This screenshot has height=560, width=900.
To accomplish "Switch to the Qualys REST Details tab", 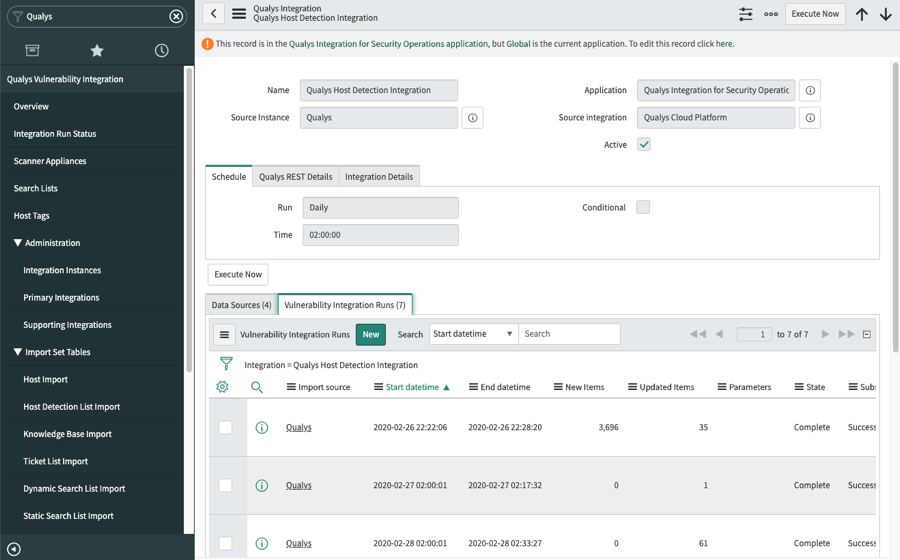I will coord(296,177).
